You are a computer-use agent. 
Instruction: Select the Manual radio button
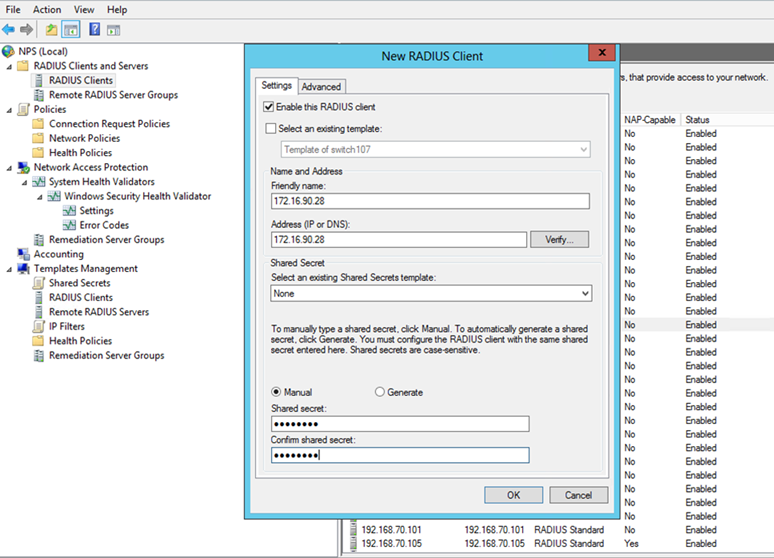pyautogui.click(x=276, y=392)
